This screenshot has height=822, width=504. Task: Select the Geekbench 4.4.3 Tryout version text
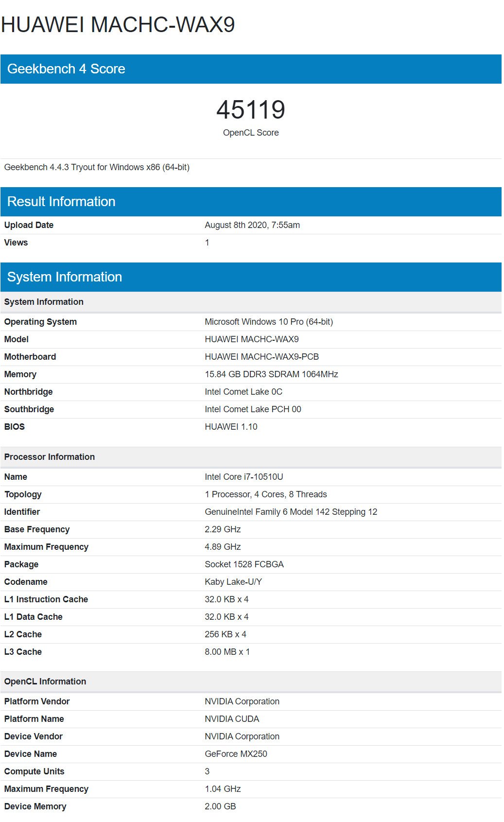click(97, 167)
